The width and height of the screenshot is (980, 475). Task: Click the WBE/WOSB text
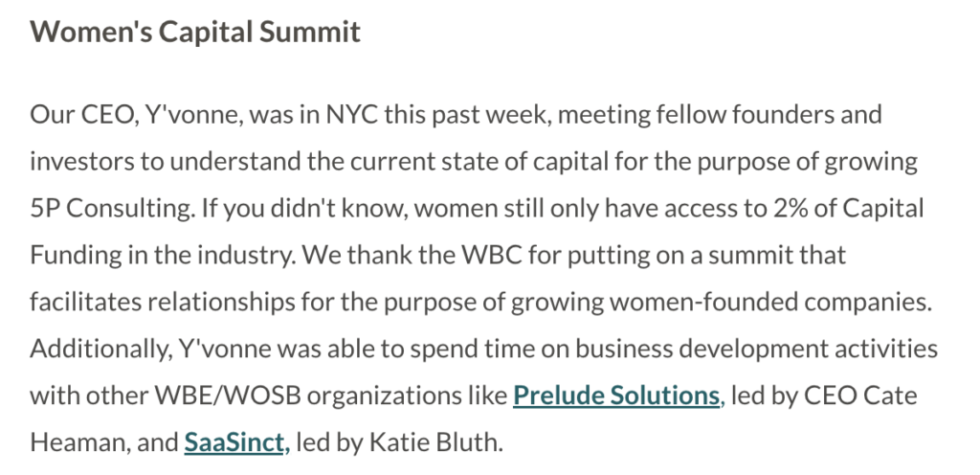click(228, 396)
